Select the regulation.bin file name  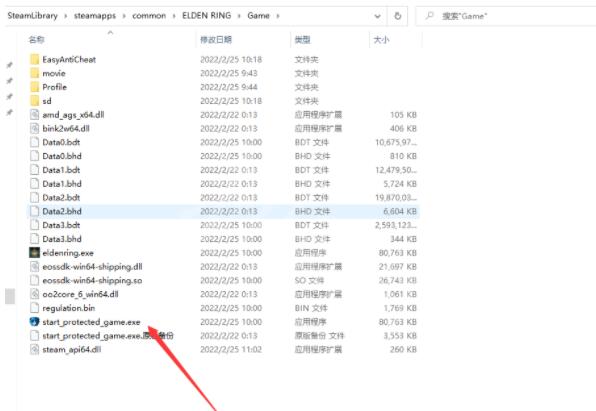(69, 308)
